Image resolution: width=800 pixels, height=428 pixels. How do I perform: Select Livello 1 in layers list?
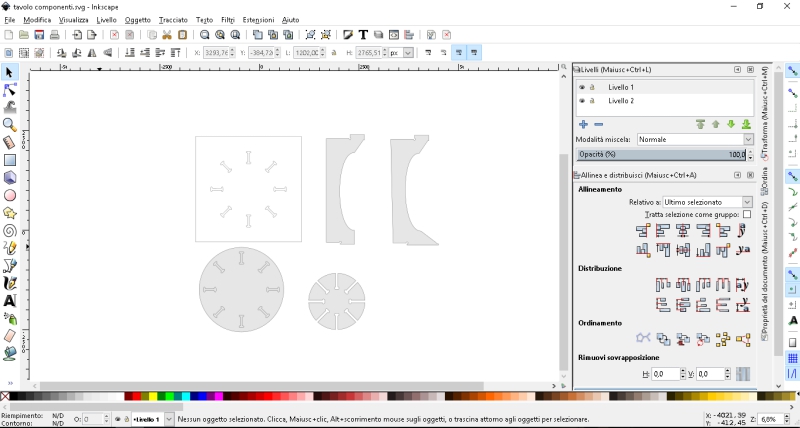(665, 87)
